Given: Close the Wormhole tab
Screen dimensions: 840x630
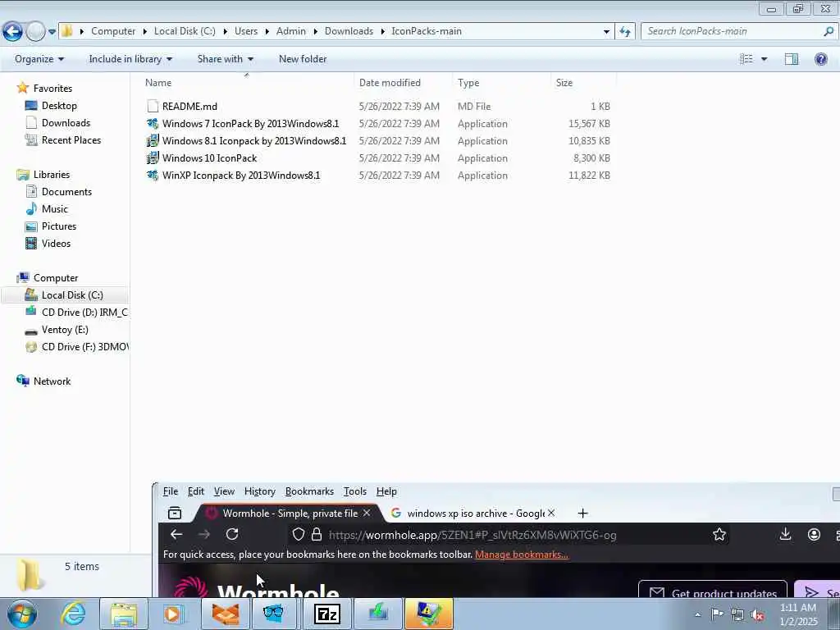Looking at the screenshot, I should 367,514.
